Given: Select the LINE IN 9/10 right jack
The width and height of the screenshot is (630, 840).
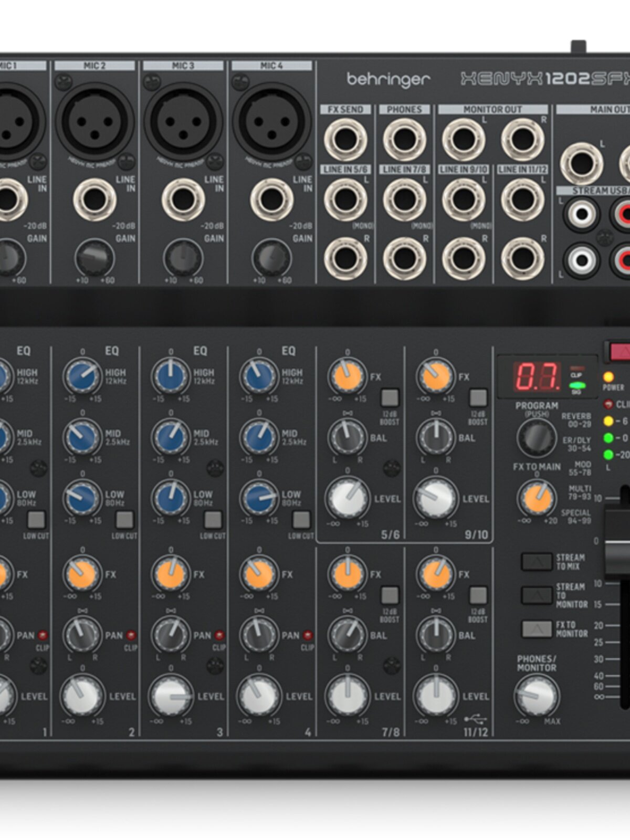Looking at the screenshot, I should 464,258.
